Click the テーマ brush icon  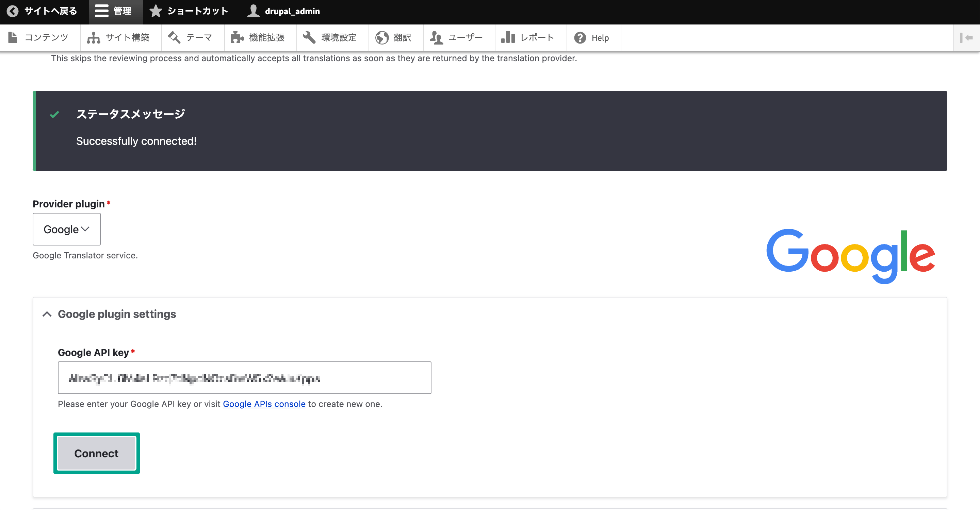[x=174, y=37]
